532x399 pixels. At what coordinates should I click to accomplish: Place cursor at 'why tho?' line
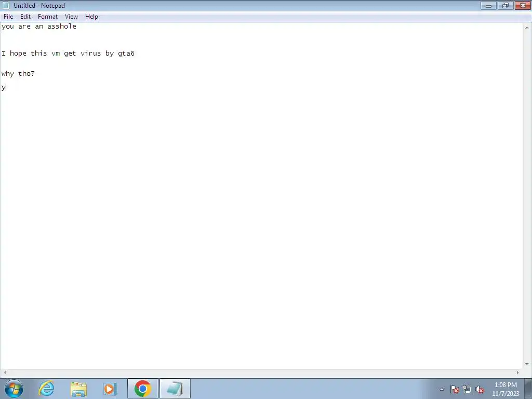[18, 74]
